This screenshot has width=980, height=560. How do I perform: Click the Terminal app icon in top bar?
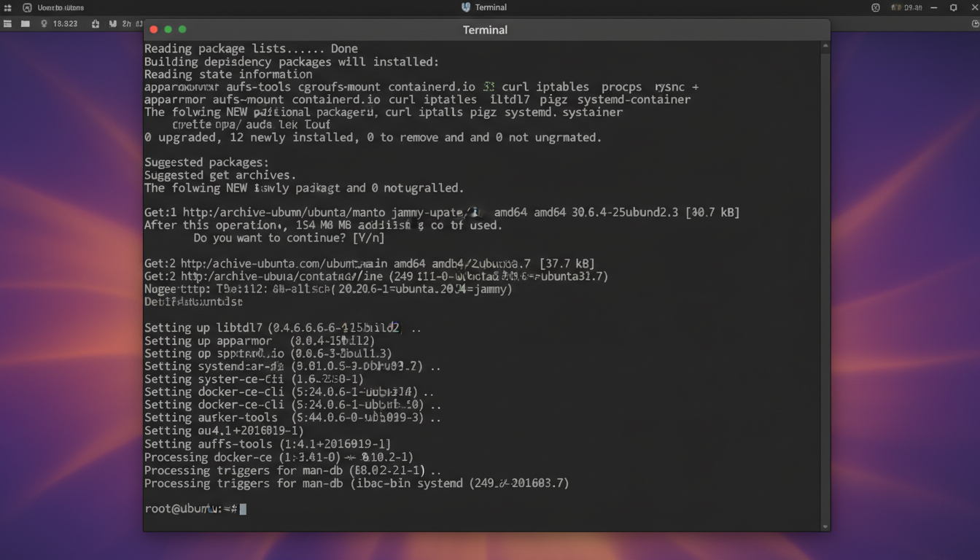pyautogui.click(x=466, y=7)
